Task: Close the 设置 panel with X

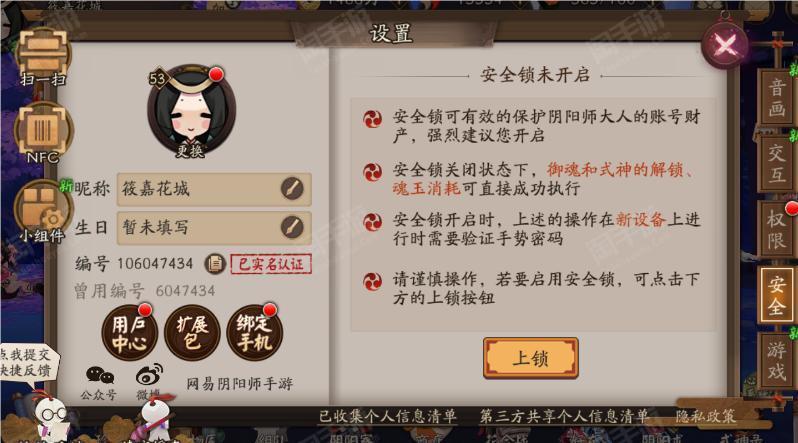Action: click(x=725, y=46)
